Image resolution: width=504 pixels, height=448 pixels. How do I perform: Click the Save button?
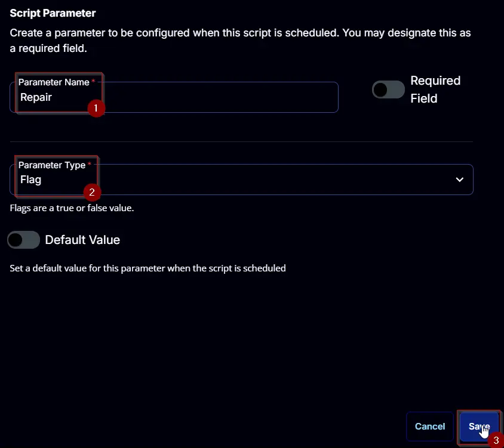[479, 426]
